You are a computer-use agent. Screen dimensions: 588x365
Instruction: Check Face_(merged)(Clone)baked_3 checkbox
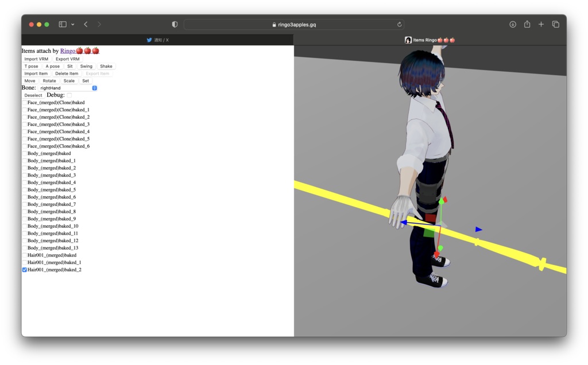24,125
